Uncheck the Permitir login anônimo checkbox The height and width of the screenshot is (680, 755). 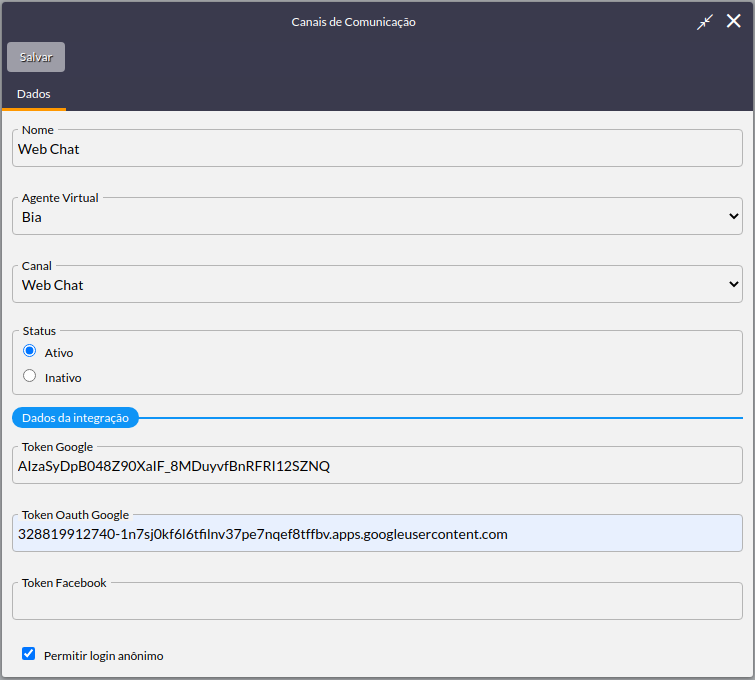28,654
